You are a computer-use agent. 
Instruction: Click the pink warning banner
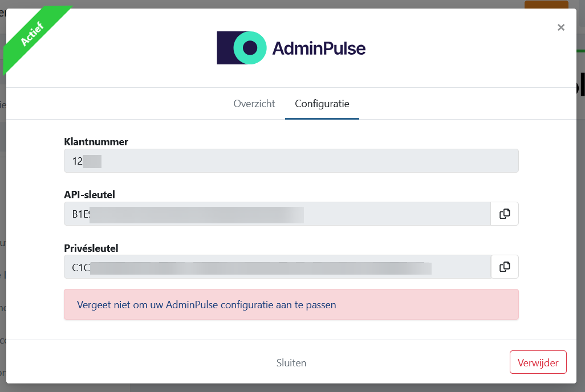[291, 304]
